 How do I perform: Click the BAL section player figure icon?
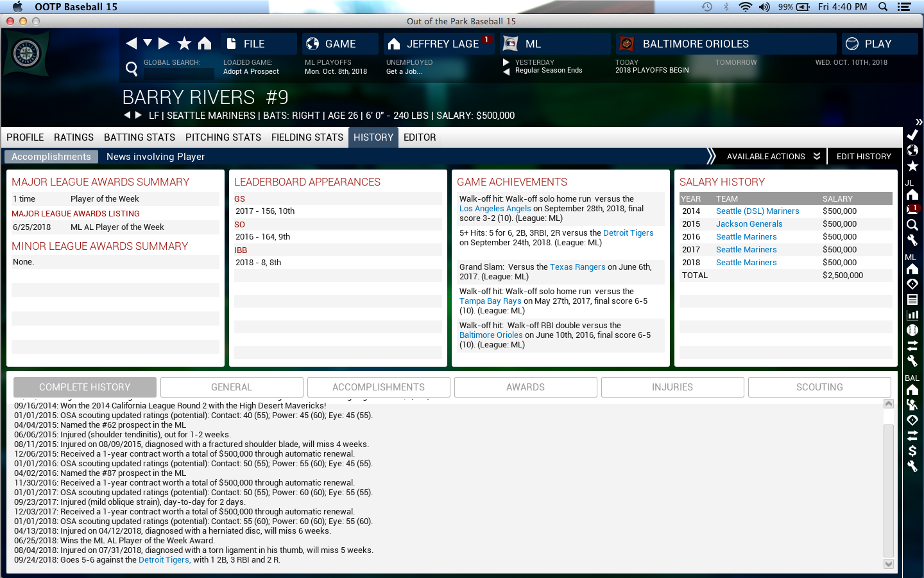[912, 405]
